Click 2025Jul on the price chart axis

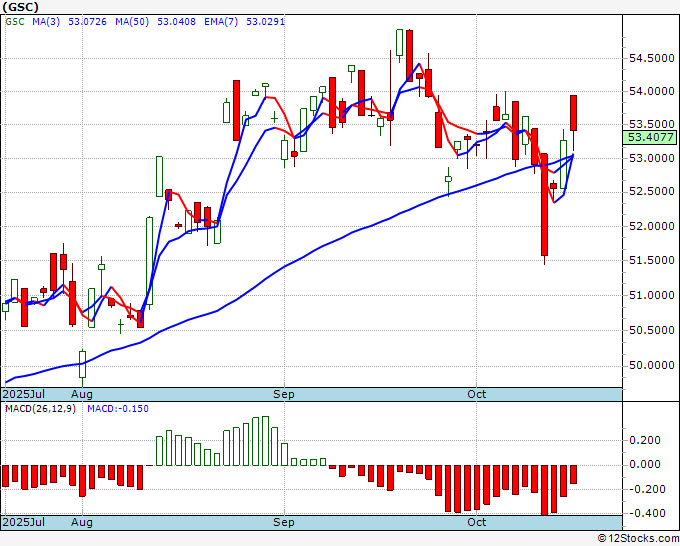(x=24, y=394)
